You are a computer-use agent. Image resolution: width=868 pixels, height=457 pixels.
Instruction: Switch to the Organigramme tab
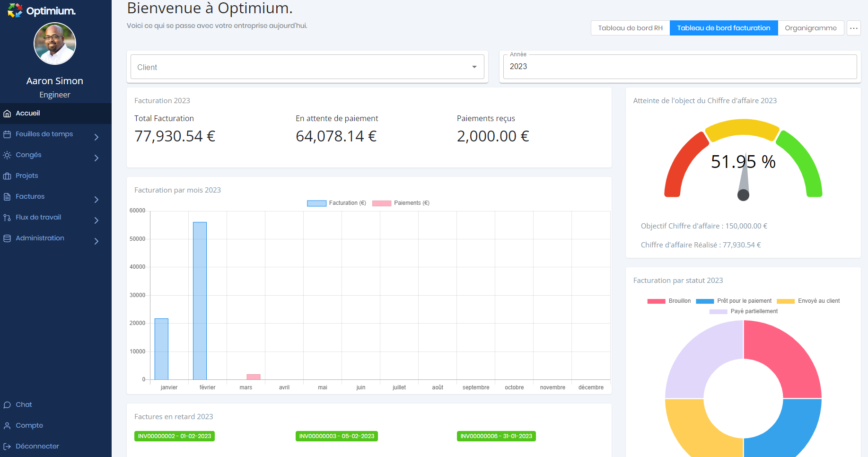[810, 28]
